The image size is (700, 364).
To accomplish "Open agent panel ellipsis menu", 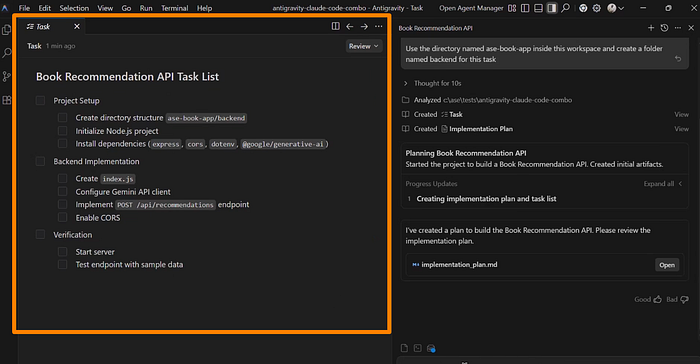I will (x=678, y=28).
